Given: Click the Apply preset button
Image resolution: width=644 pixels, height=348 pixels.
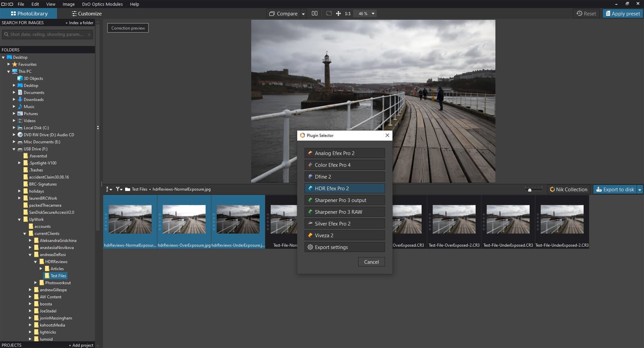Looking at the screenshot, I should pos(623,13).
